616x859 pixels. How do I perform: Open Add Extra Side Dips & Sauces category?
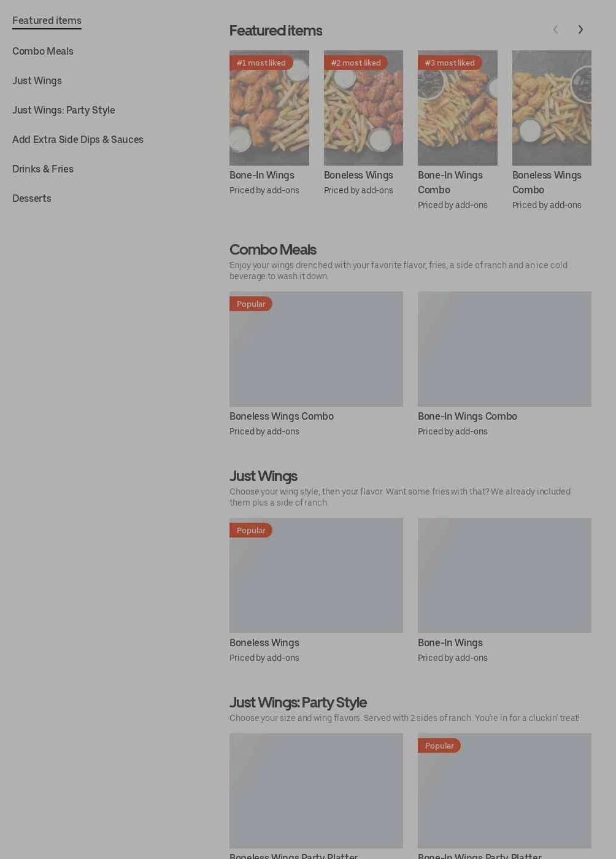[78, 139]
